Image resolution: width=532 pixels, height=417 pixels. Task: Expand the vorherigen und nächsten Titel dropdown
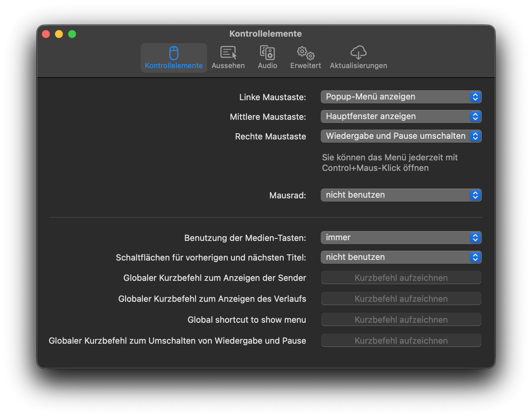401,257
